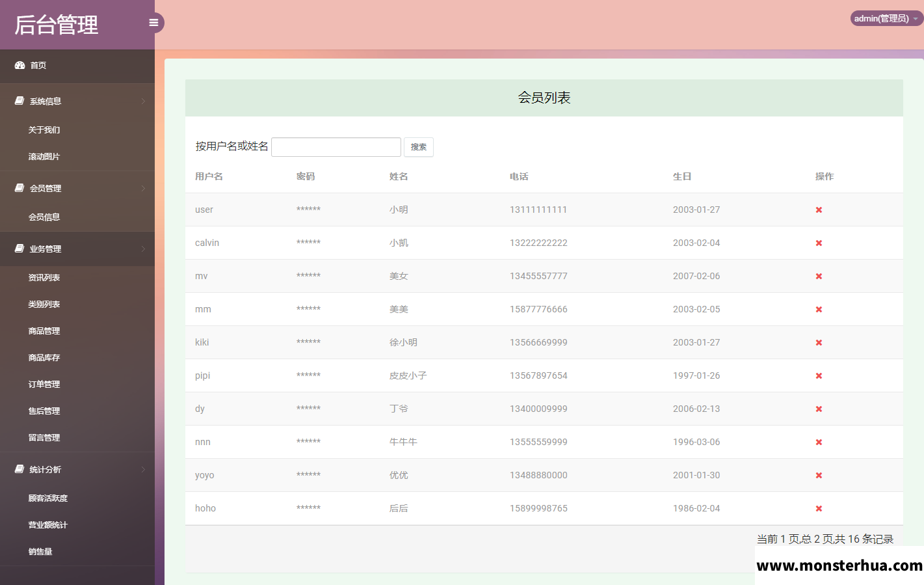Open 资讯列表 in sidebar
The width and height of the screenshot is (924, 585).
[44, 278]
